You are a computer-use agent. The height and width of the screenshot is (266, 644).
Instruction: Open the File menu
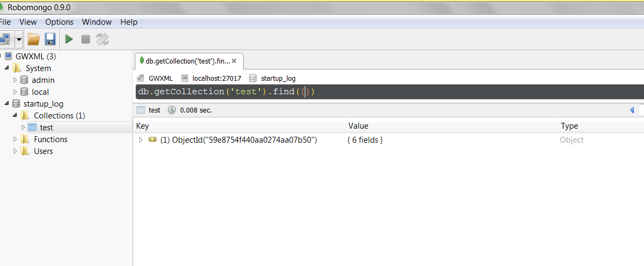click(5, 22)
